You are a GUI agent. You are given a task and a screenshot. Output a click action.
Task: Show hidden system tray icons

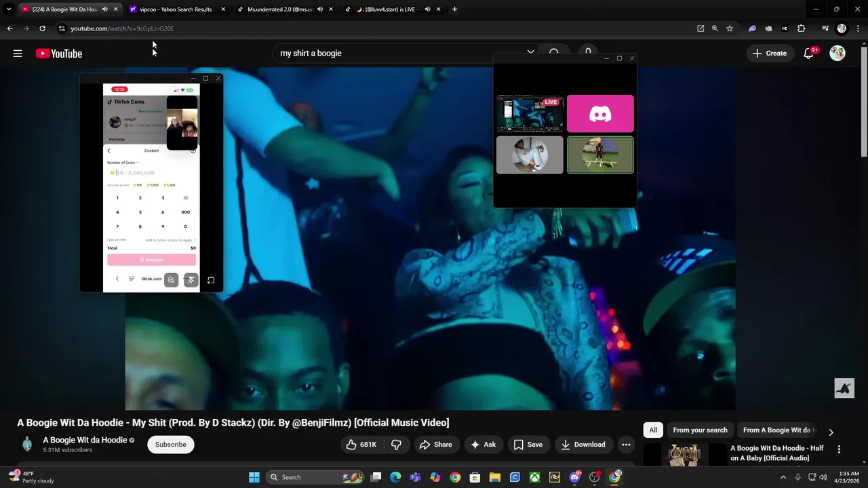783,477
